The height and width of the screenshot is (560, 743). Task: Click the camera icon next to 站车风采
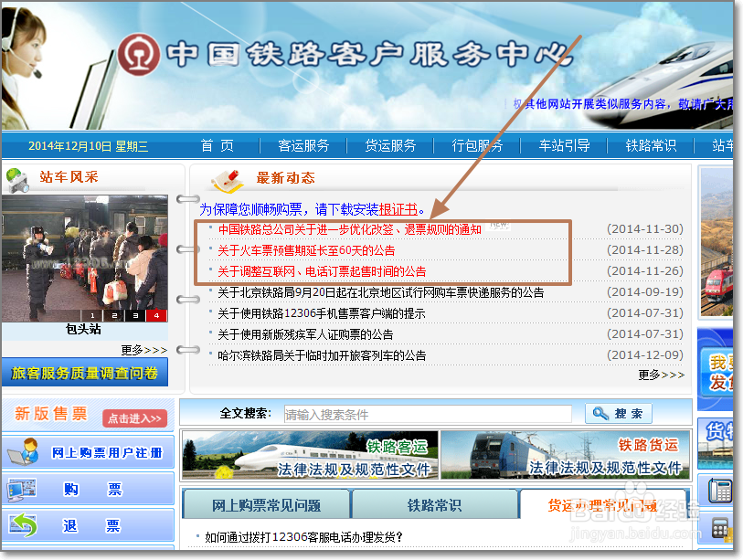(x=18, y=178)
